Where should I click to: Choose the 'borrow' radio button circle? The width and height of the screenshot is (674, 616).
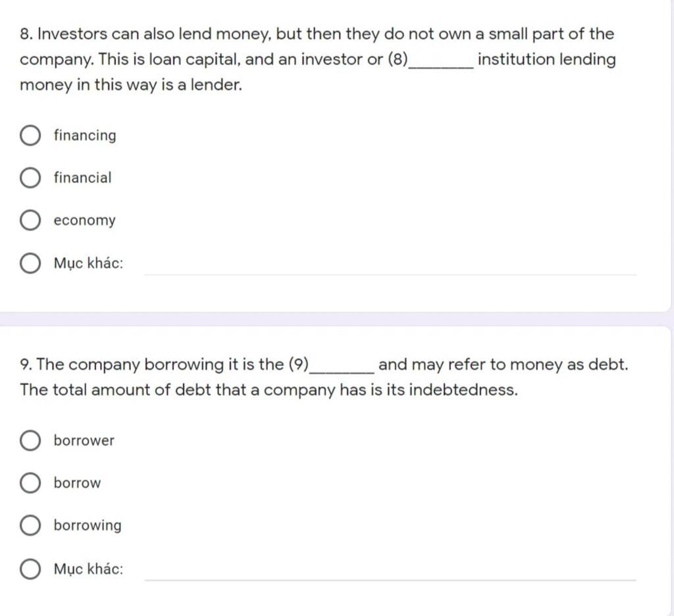click(30, 483)
